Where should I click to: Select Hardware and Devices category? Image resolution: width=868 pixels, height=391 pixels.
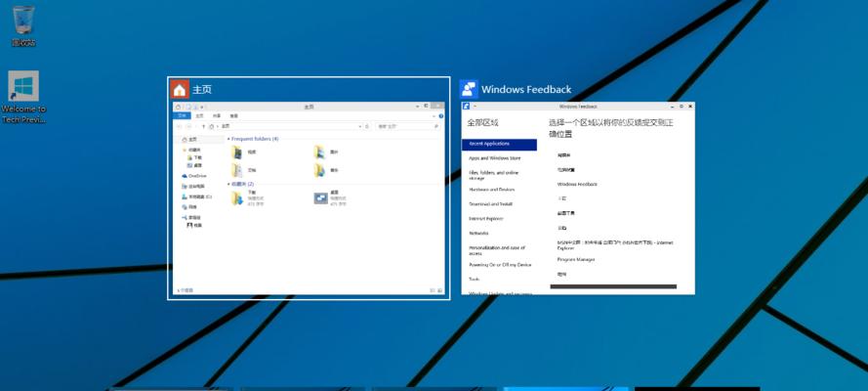pyautogui.click(x=491, y=190)
